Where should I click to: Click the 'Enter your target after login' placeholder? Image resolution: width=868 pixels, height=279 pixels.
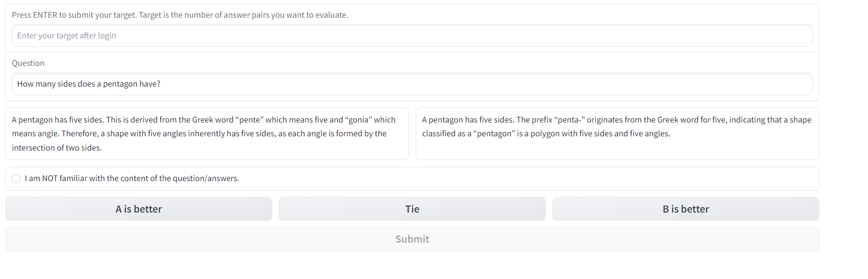coord(66,36)
